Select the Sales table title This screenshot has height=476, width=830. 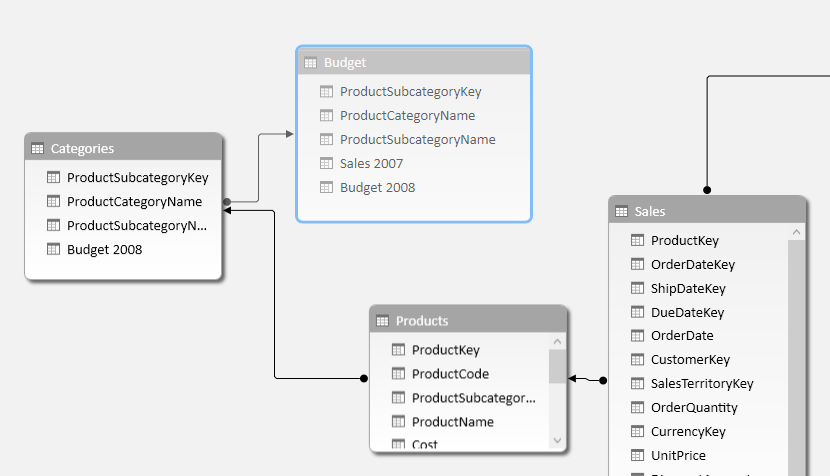pos(649,212)
